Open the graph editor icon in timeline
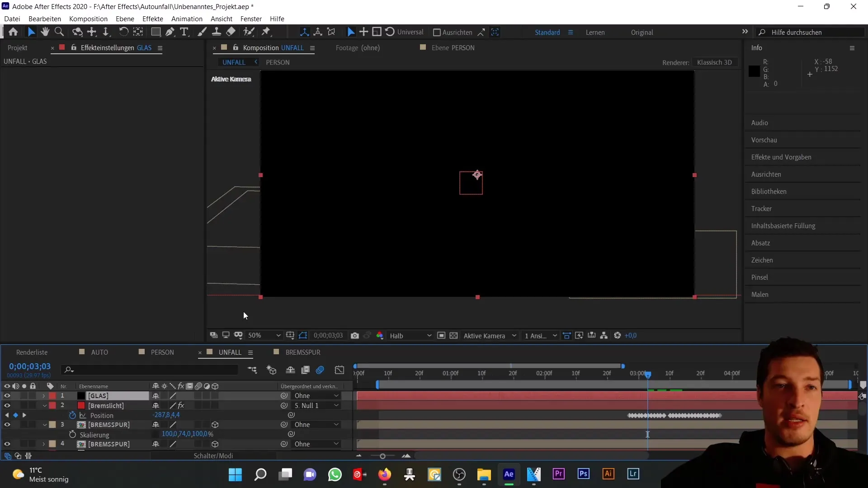Viewport: 868px width, 488px height. click(x=340, y=370)
